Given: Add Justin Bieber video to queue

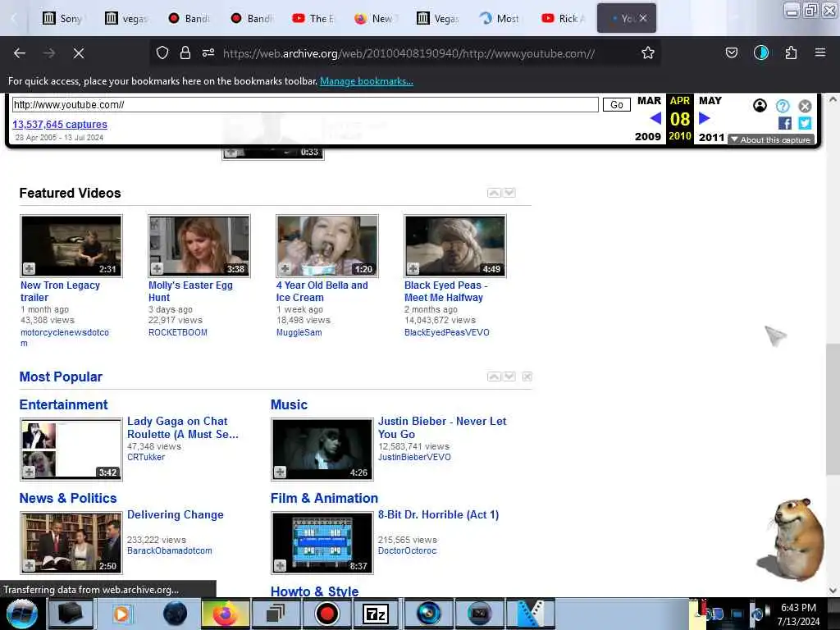Looking at the screenshot, I should 281,472.
